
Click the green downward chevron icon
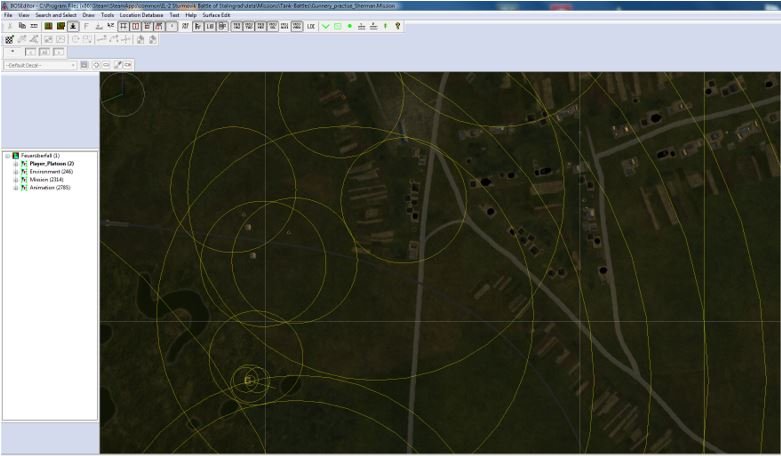(325, 26)
